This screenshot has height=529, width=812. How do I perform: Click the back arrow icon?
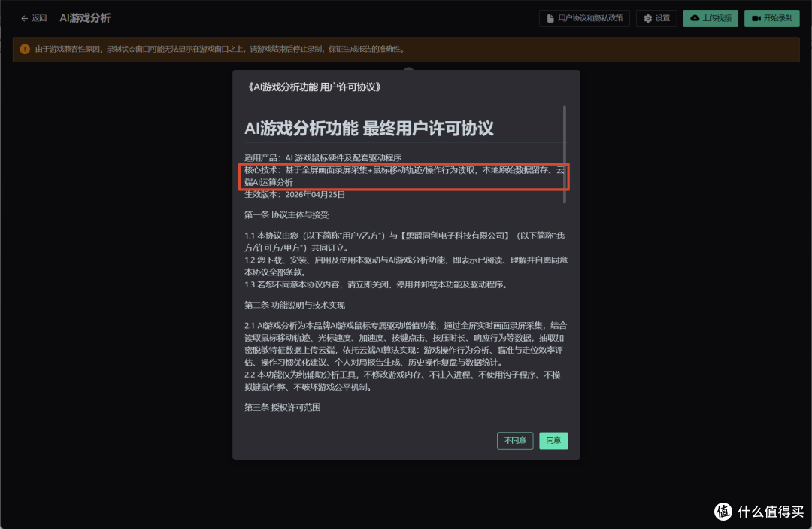coord(24,18)
